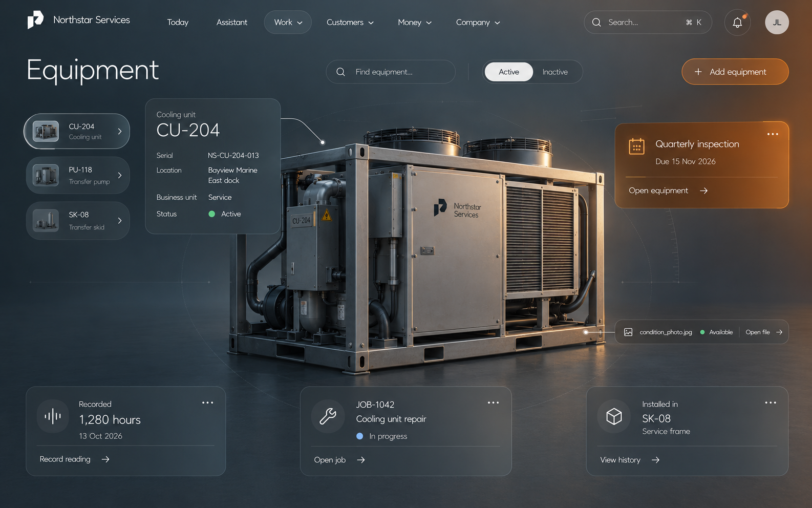Go to the Today page

178,23
